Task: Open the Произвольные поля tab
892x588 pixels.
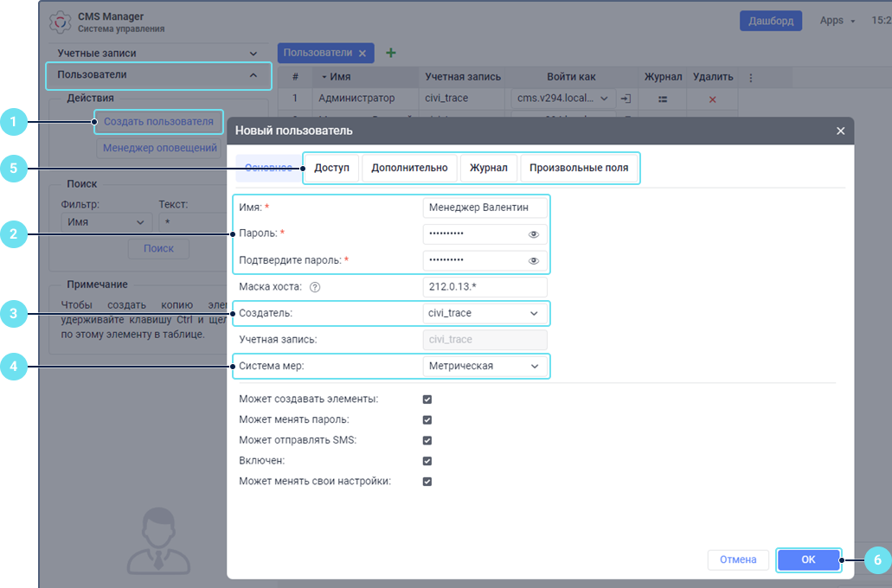Action: 579,168
